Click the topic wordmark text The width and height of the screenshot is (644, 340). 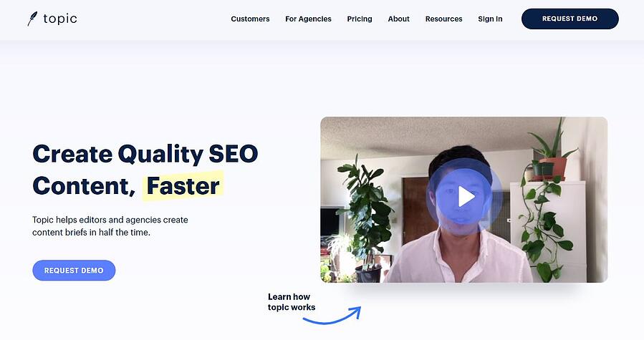coord(60,19)
